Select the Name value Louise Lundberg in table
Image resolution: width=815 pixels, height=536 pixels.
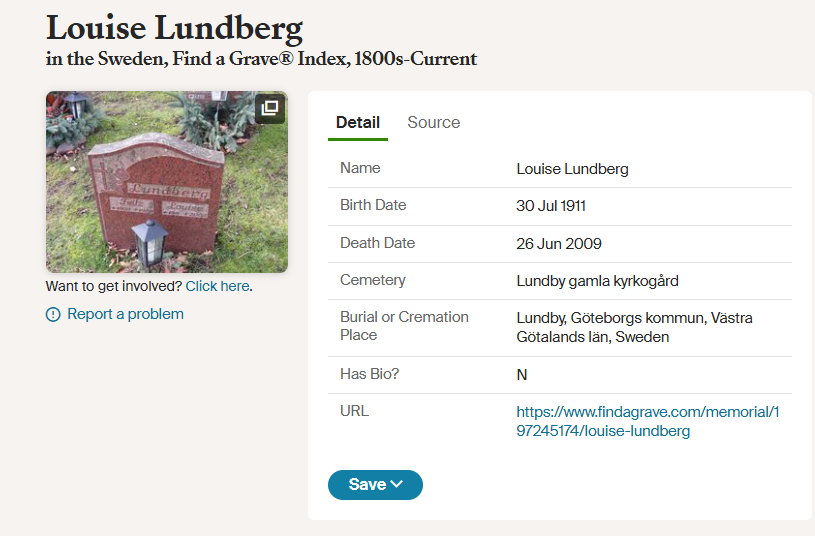(572, 169)
